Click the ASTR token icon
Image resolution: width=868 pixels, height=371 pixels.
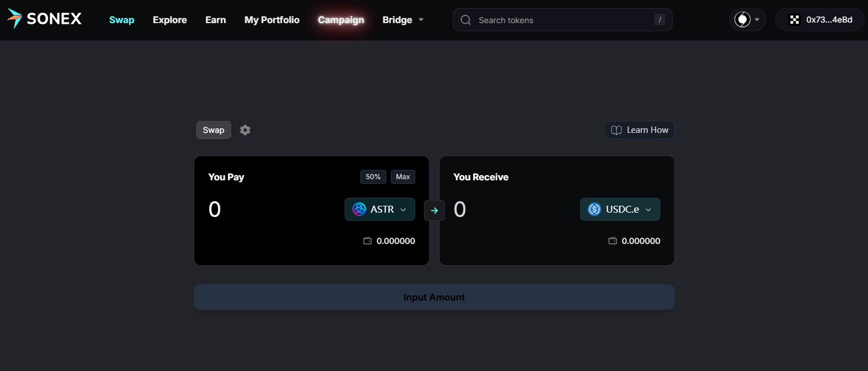(x=359, y=209)
